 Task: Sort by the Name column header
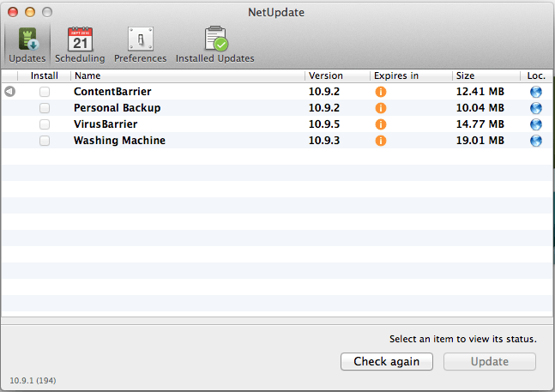[188, 75]
